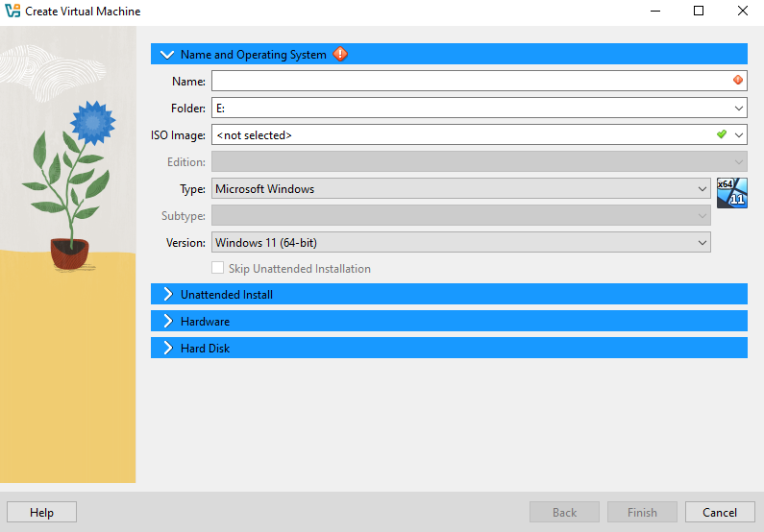764x532 pixels.
Task: Click the 'Subtype:' label text
Action: click(x=184, y=216)
